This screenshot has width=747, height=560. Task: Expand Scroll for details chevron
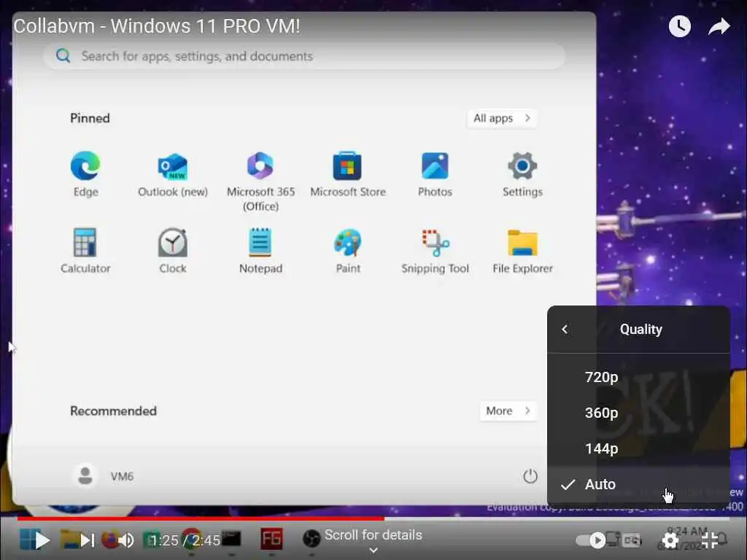[x=373, y=550]
